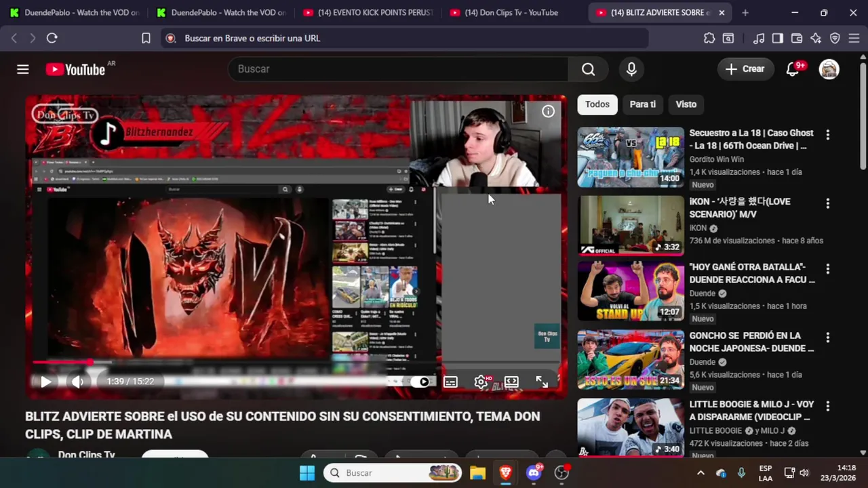This screenshot has width=868, height=488.
Task: Bookmark this page in Brave
Action: tap(146, 38)
